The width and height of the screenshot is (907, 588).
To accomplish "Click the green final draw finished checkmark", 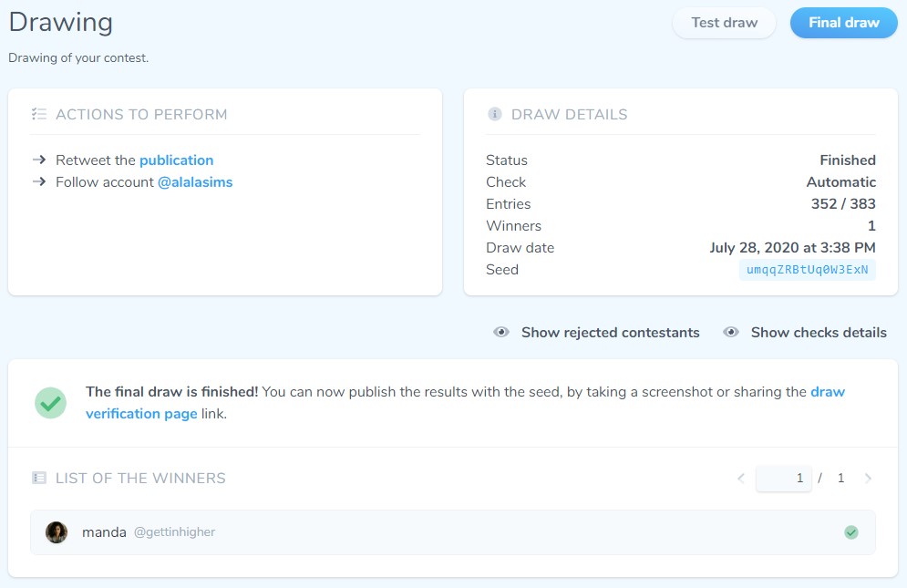I will point(50,403).
